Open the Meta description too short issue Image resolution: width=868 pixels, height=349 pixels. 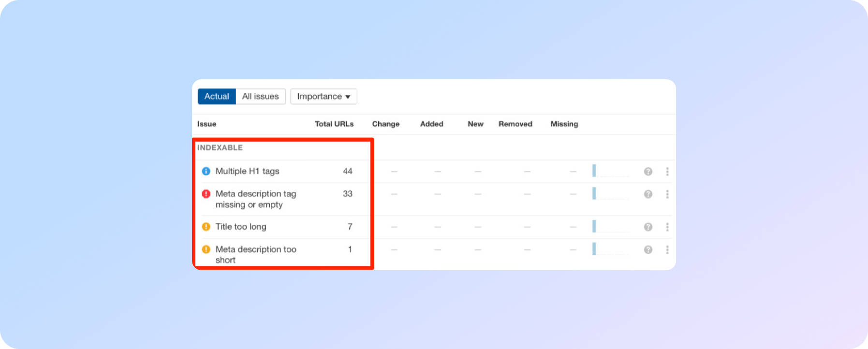tap(256, 255)
